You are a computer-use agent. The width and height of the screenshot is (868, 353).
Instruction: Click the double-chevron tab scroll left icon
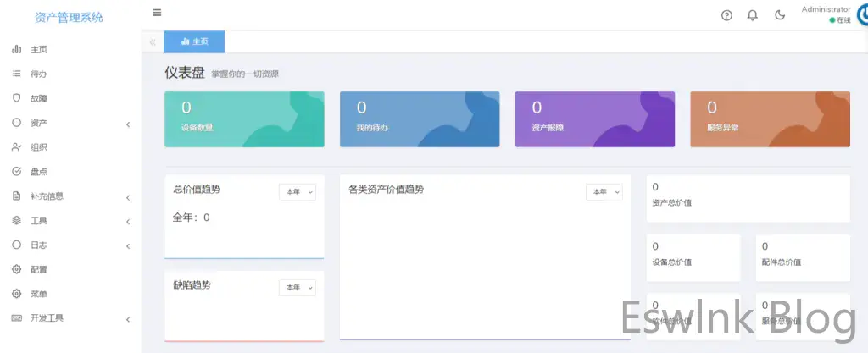pyautogui.click(x=153, y=41)
